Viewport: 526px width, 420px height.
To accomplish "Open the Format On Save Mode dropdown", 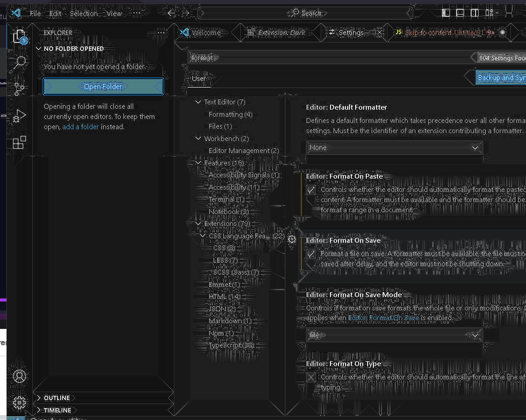I will click(x=394, y=335).
